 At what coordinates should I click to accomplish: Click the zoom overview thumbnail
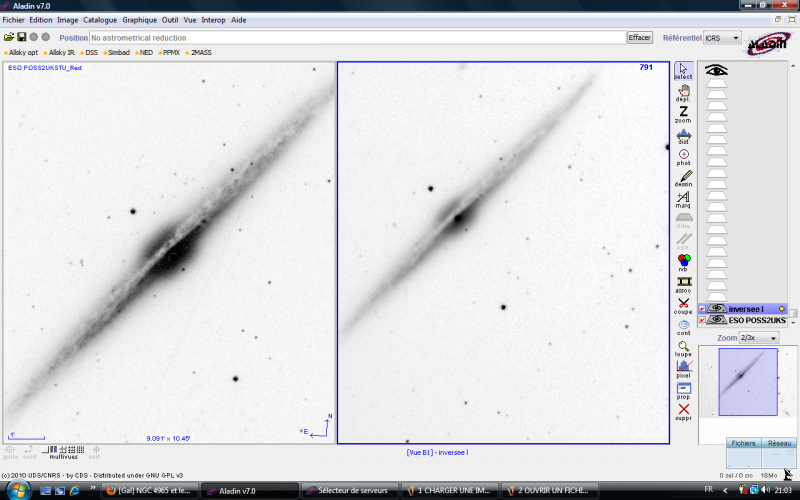point(748,382)
